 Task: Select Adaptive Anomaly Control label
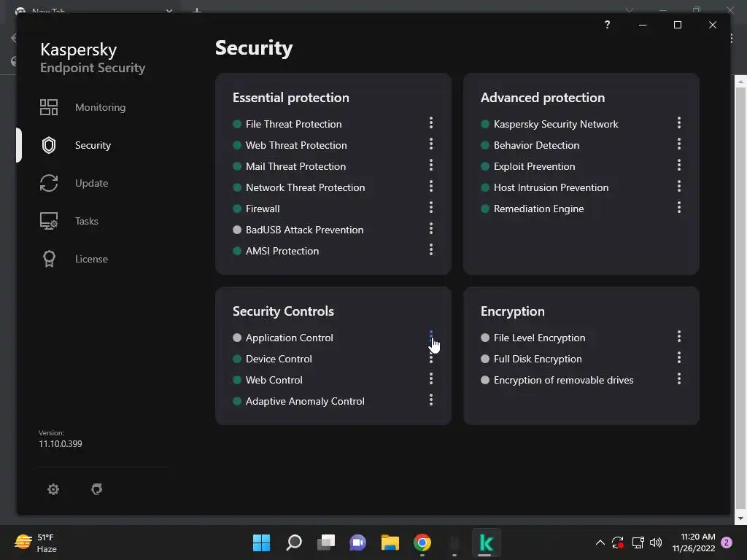306,402
